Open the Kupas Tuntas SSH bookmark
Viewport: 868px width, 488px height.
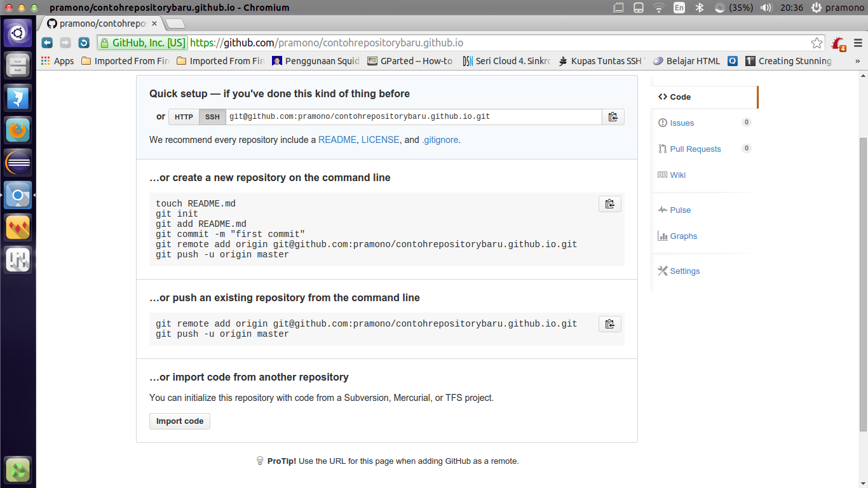click(x=602, y=61)
